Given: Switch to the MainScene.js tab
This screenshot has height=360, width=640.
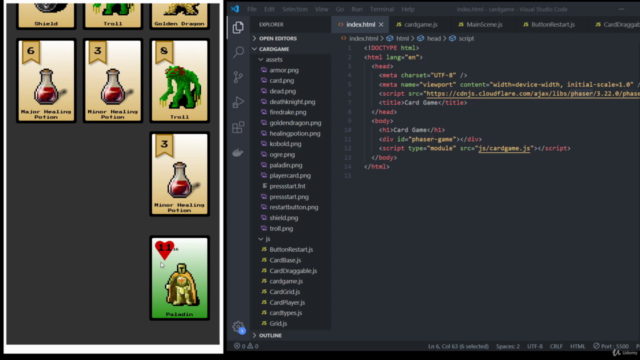Looking at the screenshot, I should click(x=480, y=24).
